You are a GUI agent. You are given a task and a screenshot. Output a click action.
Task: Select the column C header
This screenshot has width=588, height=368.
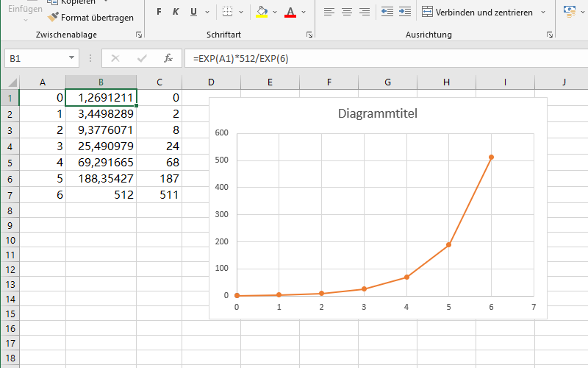point(159,82)
